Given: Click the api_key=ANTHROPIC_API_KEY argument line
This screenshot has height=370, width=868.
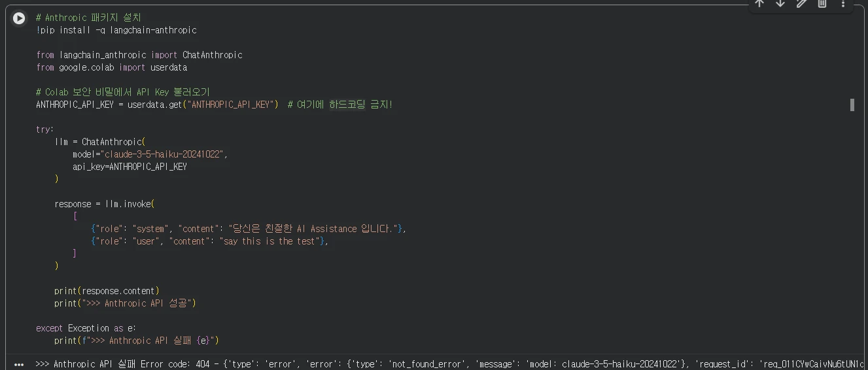Looking at the screenshot, I should click(130, 167).
